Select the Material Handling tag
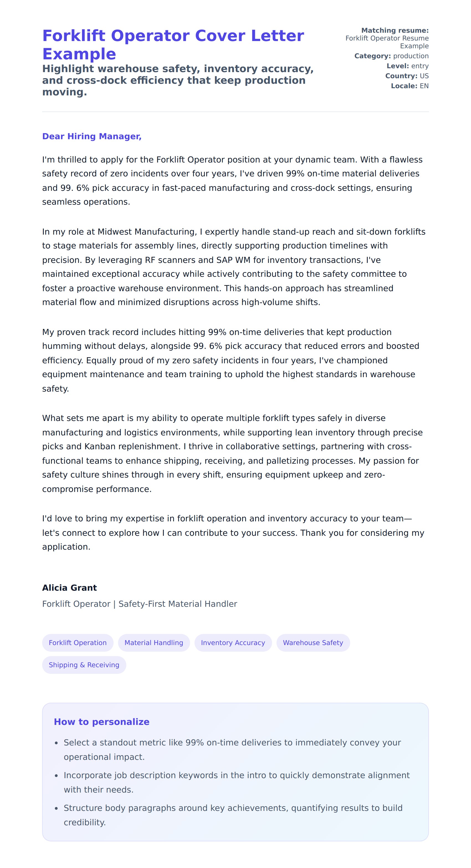 [153, 643]
